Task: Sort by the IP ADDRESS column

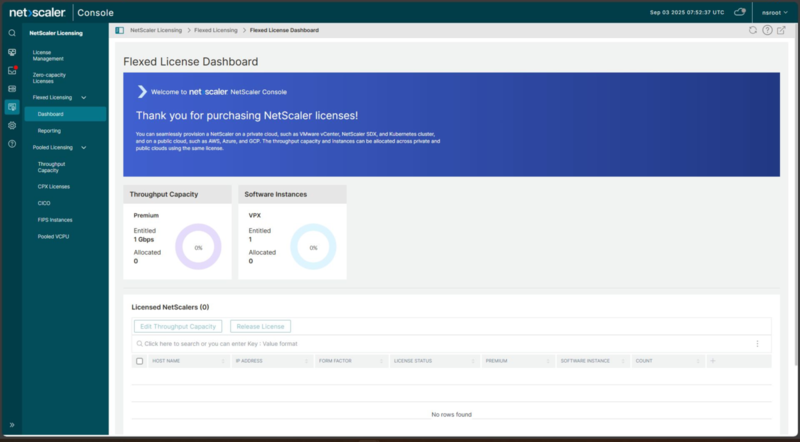Action: point(272,361)
